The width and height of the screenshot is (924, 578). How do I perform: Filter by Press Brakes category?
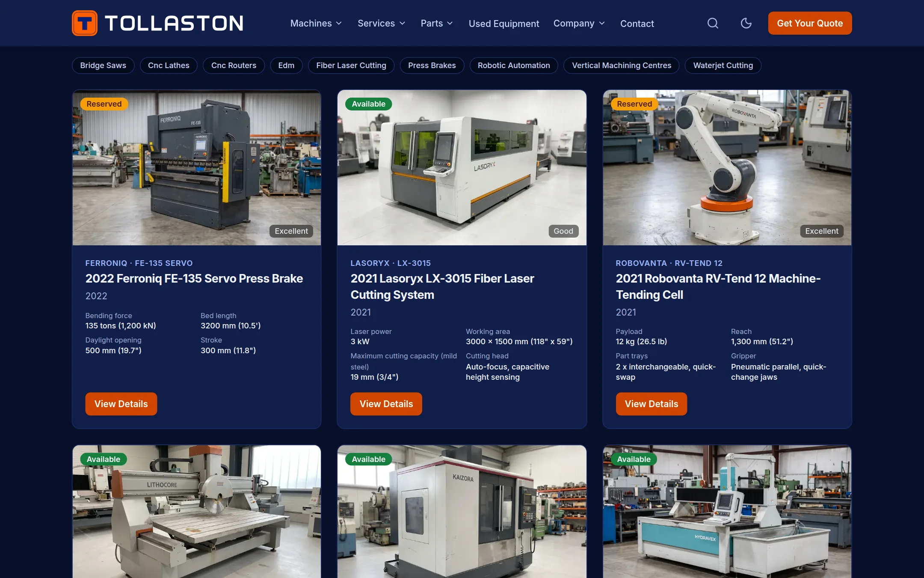432,66
